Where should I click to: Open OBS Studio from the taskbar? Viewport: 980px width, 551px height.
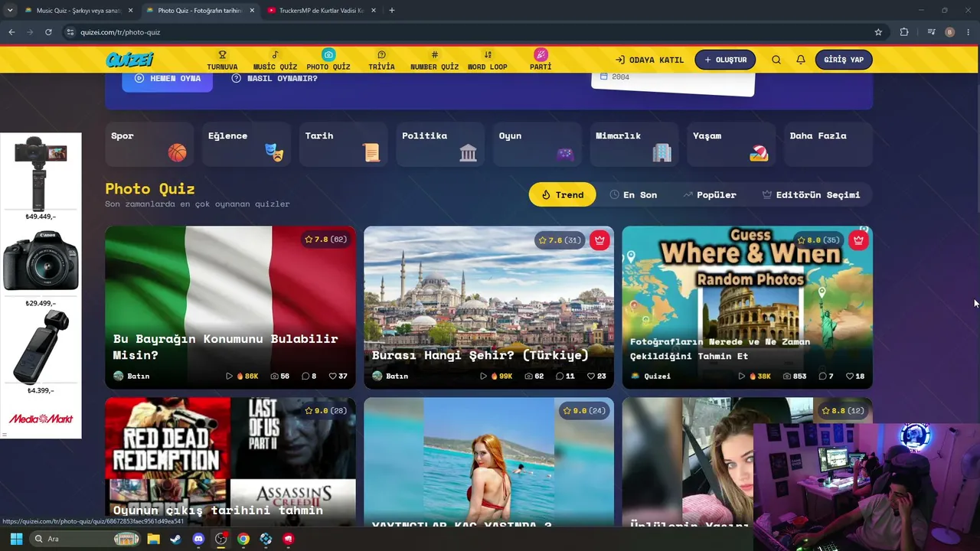point(220,539)
